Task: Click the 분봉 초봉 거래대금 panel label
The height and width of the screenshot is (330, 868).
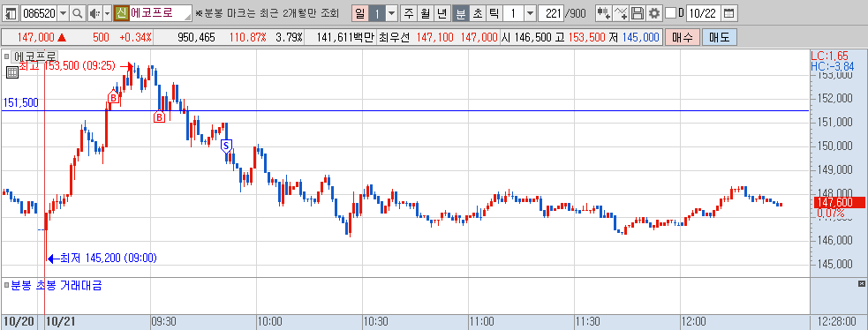Action: point(56,286)
